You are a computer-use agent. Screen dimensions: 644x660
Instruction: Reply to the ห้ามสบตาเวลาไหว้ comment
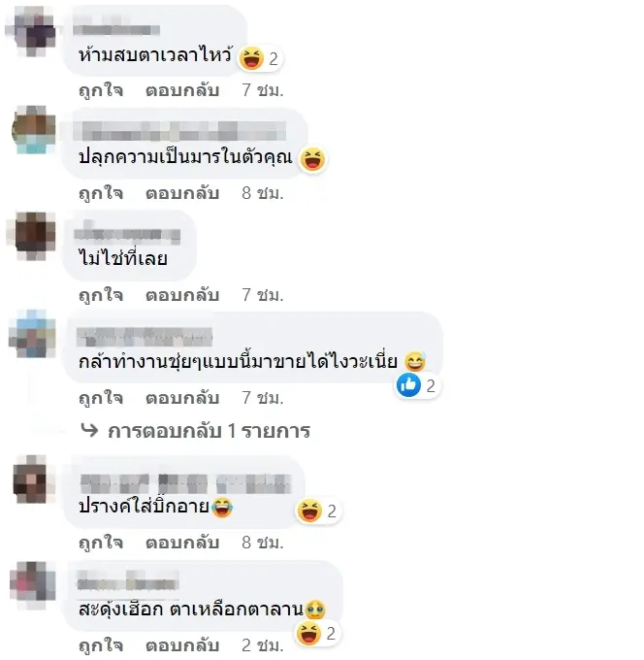pyautogui.click(x=182, y=90)
